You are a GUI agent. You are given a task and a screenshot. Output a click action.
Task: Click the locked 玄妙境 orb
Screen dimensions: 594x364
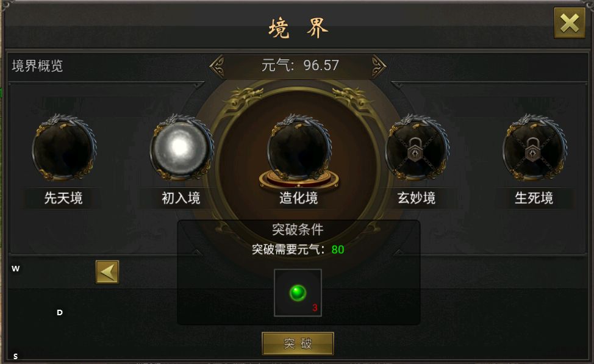click(417, 147)
